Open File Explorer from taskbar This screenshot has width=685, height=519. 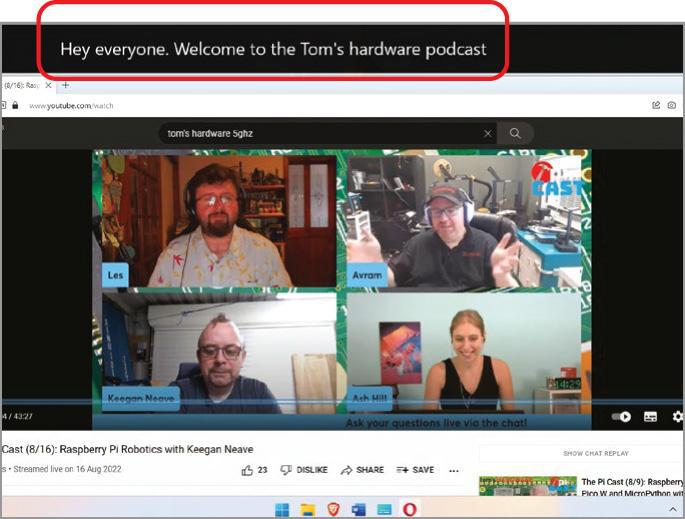[308, 509]
